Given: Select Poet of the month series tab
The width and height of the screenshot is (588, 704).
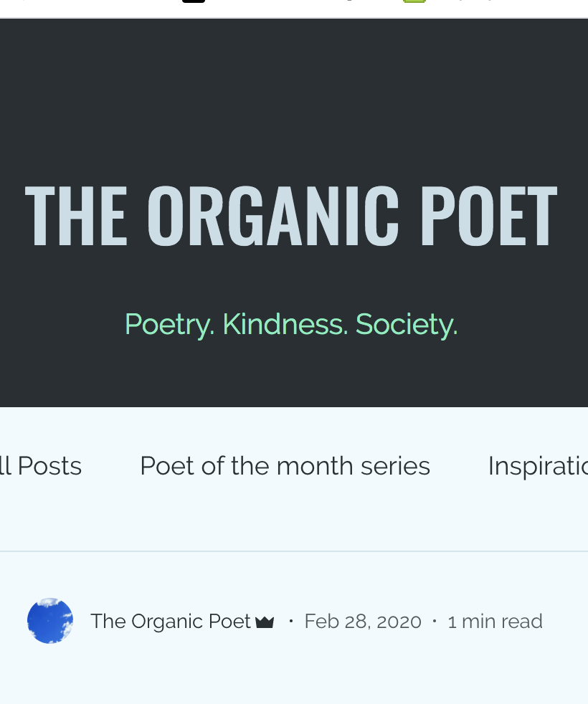Looking at the screenshot, I should pos(285,466).
